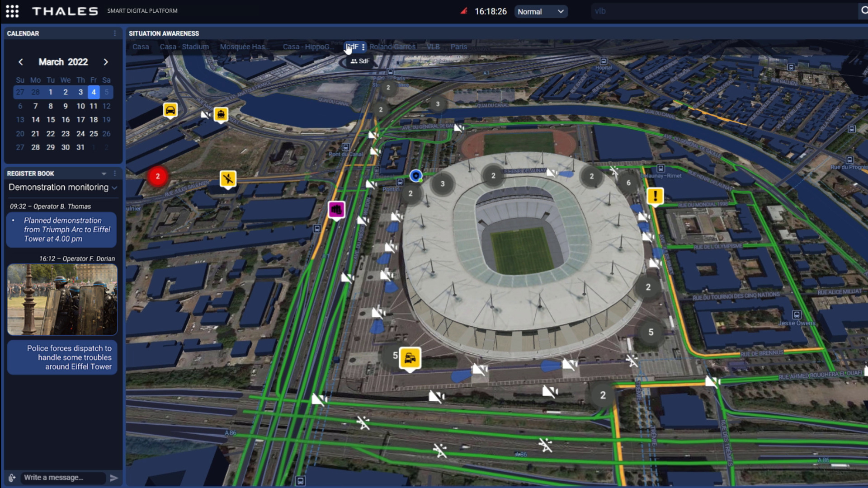Open the attachment icon beside the message box
The image size is (868, 488).
[x=12, y=478]
